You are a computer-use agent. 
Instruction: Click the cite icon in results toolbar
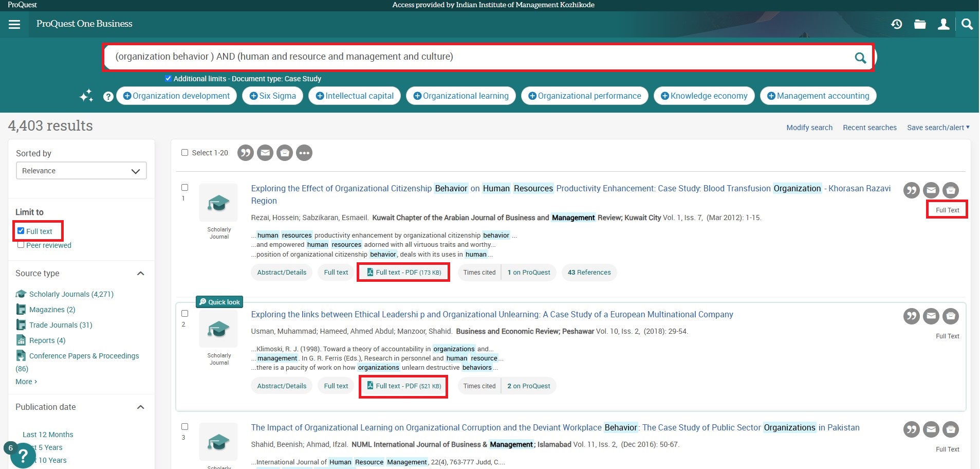pos(246,153)
